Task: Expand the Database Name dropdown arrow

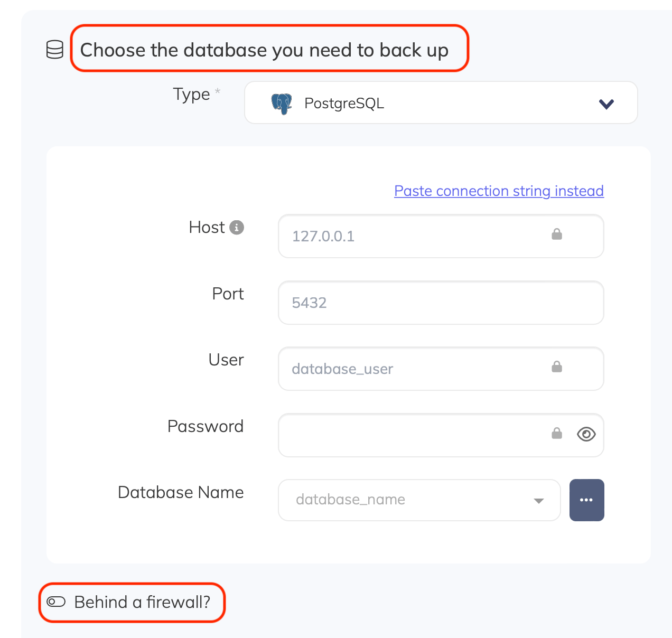Action: [x=539, y=500]
